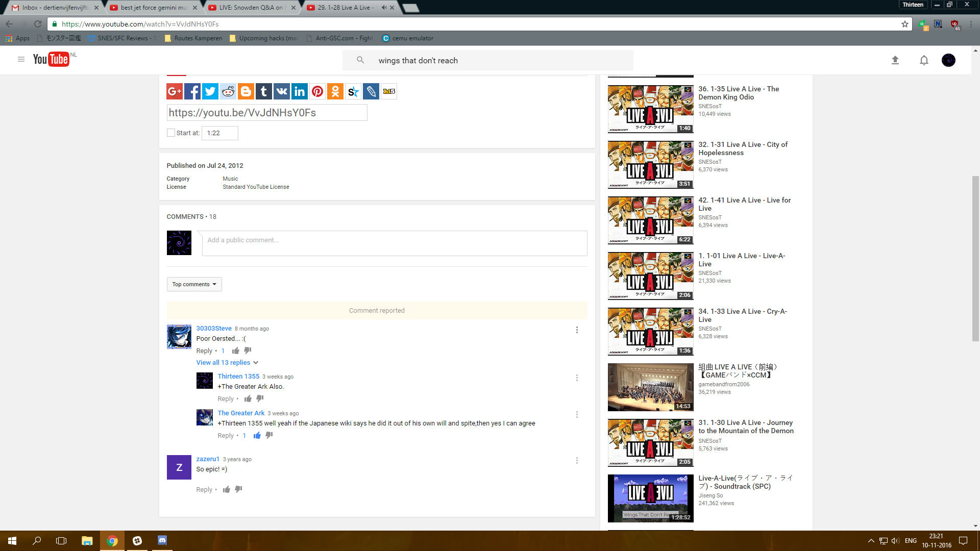Open options menu for zazeru1's comment
980x551 pixels.
(577, 461)
